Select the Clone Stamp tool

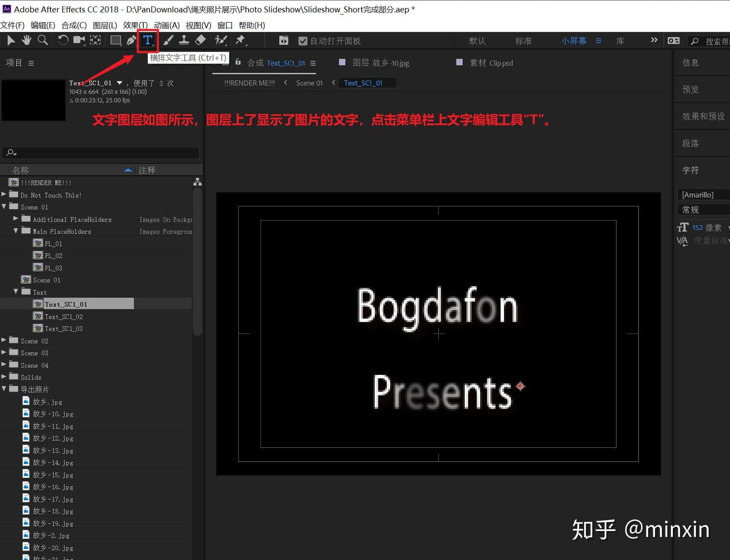pos(184,40)
